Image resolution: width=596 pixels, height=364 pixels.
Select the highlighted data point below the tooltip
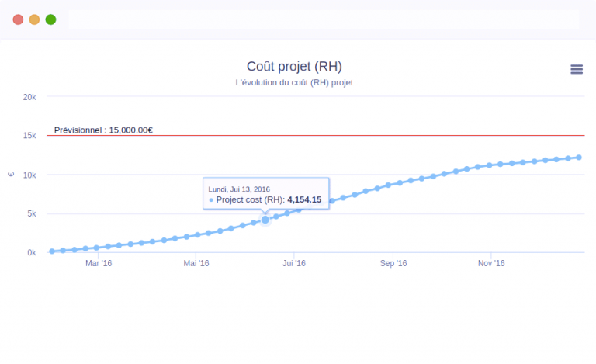tap(265, 220)
